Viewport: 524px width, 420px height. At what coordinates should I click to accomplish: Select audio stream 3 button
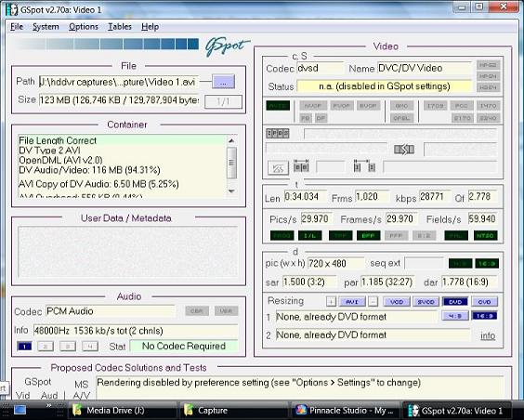coord(68,347)
